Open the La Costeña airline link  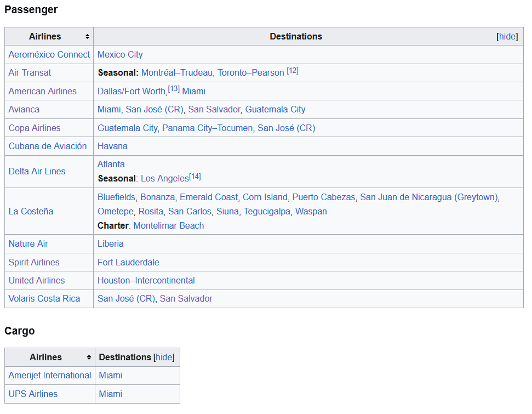31,211
